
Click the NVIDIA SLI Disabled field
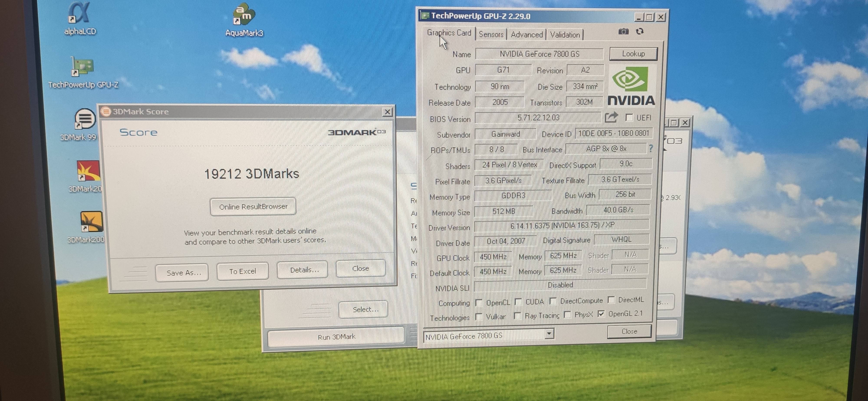(560, 285)
